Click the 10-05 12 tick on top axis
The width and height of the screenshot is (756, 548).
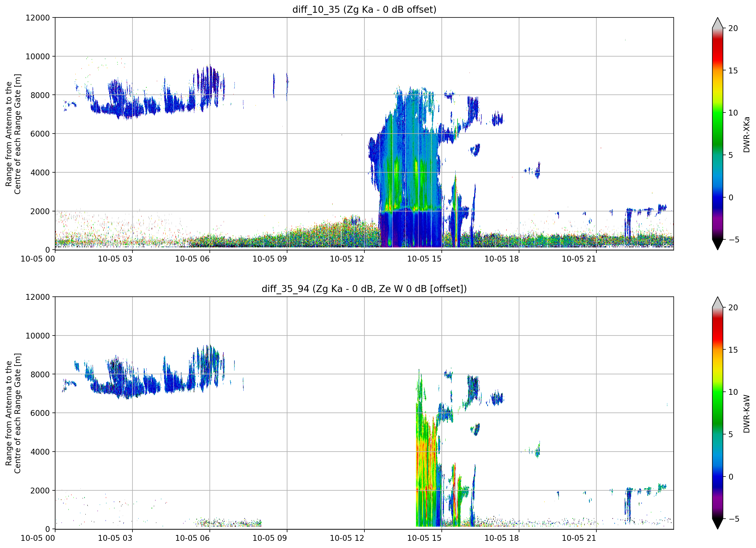tap(347, 259)
